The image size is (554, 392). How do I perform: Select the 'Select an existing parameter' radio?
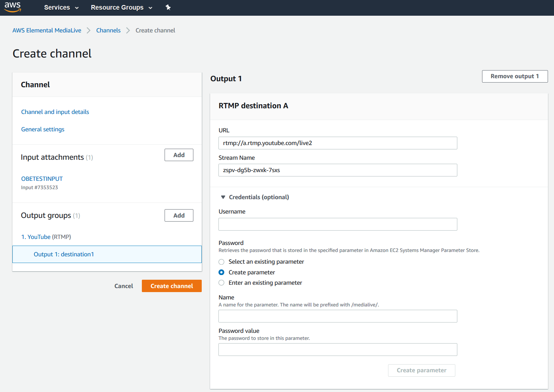221,262
